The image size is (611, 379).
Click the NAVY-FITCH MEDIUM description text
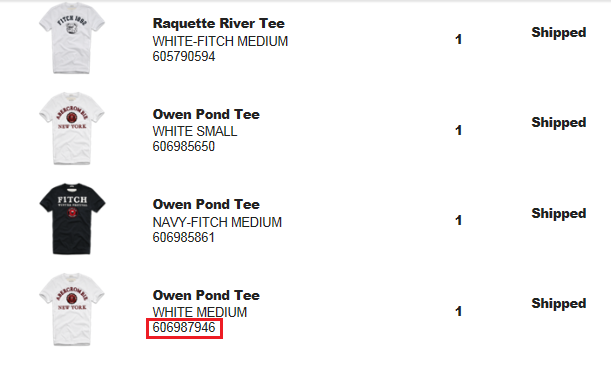point(217,222)
